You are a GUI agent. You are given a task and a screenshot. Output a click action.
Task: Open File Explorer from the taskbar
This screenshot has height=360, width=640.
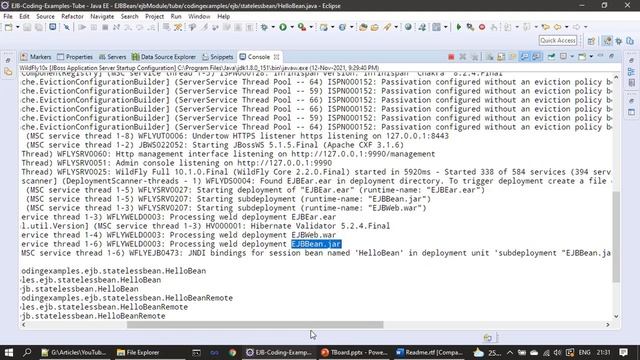click(x=138, y=352)
